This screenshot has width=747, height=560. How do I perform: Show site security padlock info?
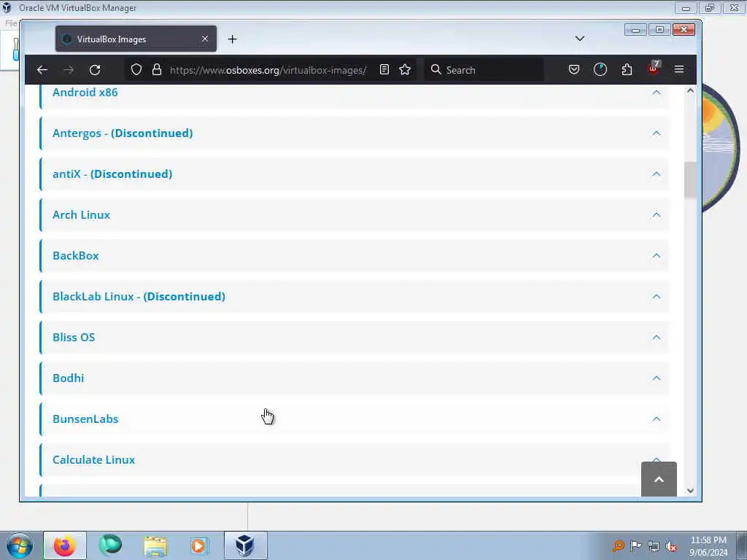157,70
